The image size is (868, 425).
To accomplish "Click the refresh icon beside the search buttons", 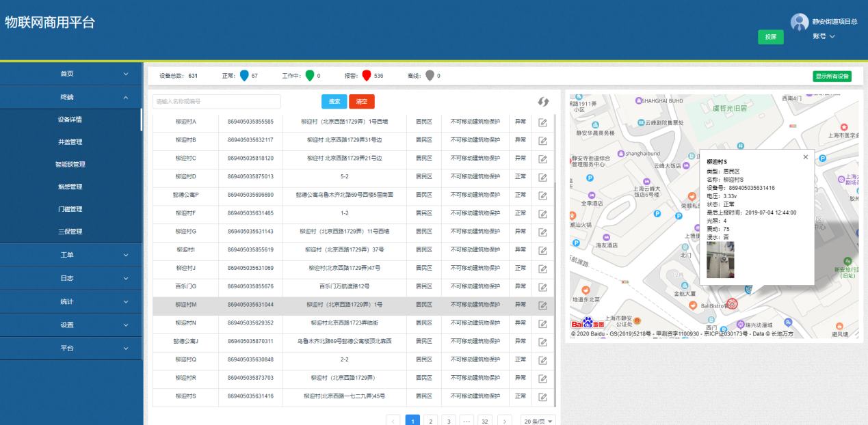I will click(543, 102).
